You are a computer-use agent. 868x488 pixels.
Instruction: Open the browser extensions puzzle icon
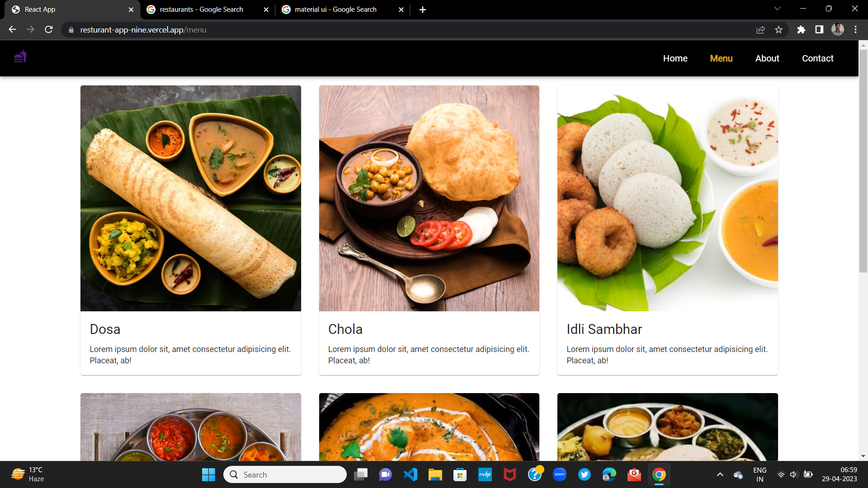[801, 30]
